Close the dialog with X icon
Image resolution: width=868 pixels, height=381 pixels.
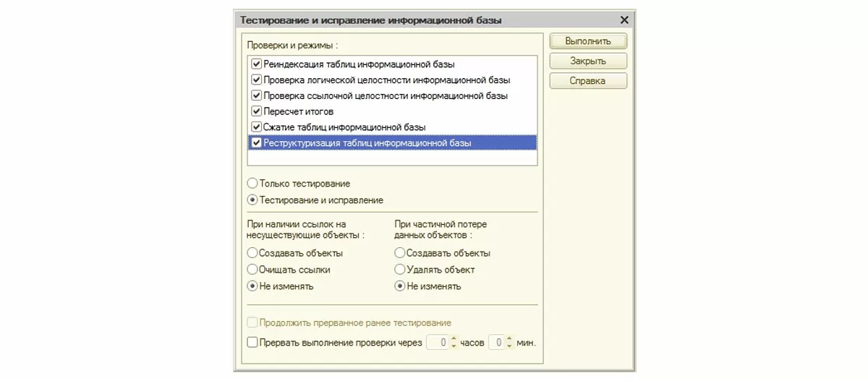pyautogui.click(x=624, y=20)
